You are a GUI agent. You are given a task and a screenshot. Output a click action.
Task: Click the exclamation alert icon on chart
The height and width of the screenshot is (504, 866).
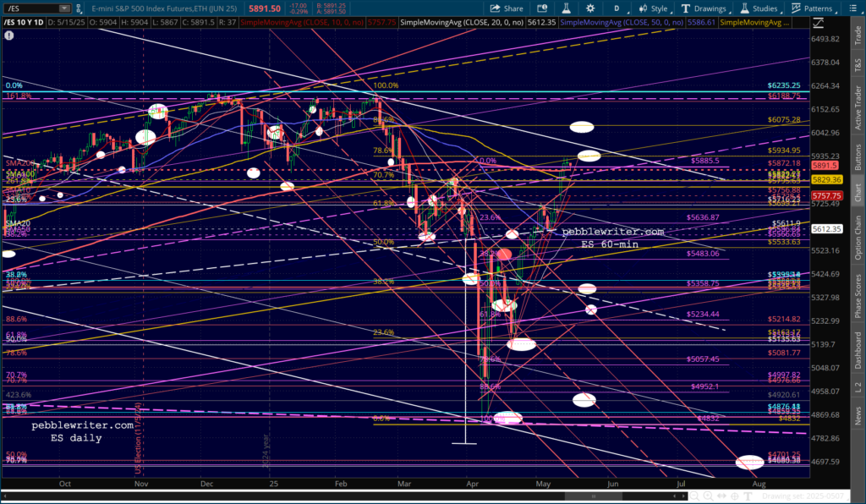[8, 36]
